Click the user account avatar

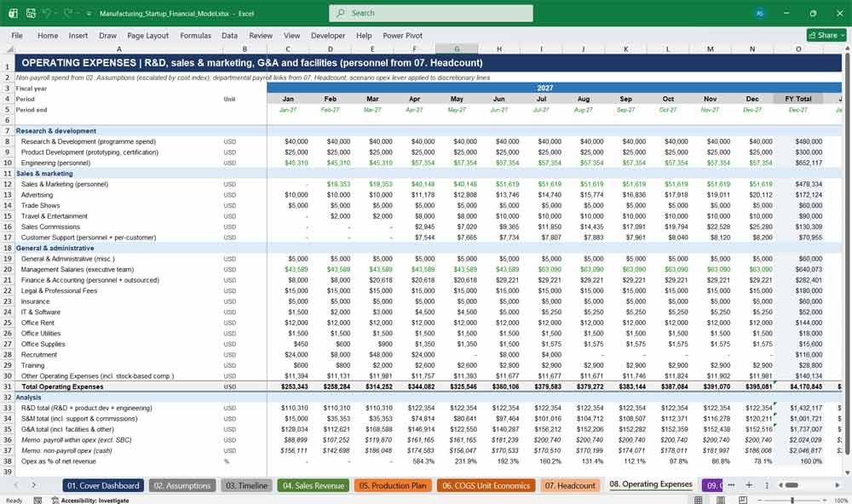(760, 13)
